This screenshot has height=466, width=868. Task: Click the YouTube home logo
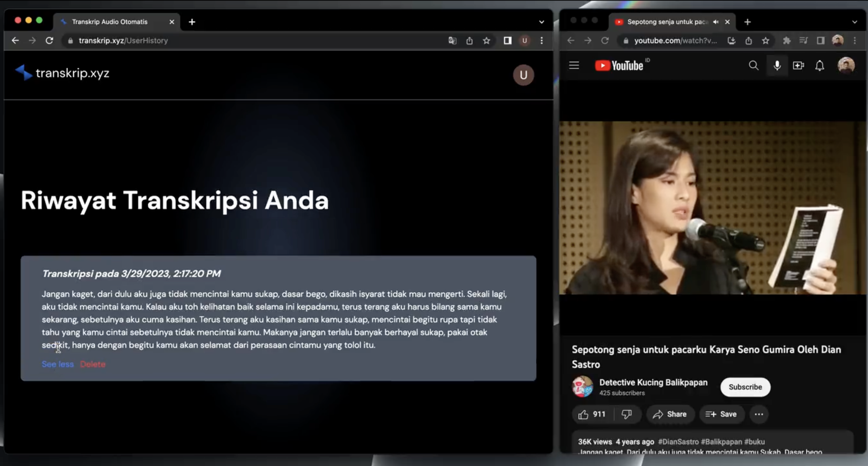point(619,65)
